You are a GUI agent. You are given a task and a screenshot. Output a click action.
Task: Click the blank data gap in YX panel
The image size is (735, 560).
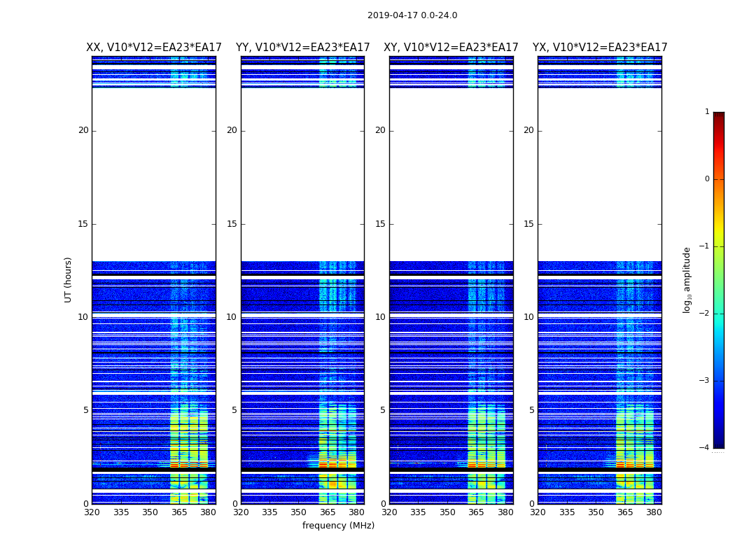600,175
